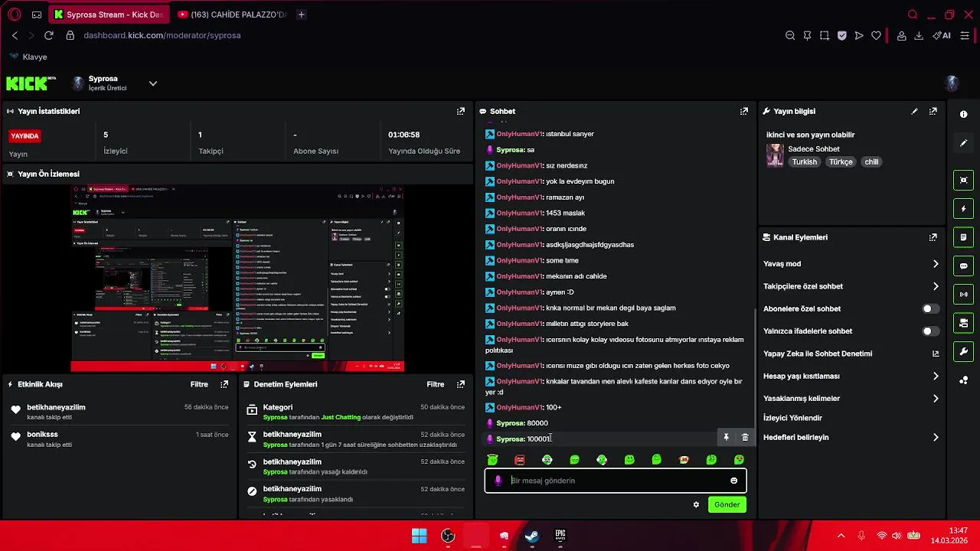This screenshot has height=551, width=980.
Task: Show hidden system tray icons
Action: pos(841,536)
